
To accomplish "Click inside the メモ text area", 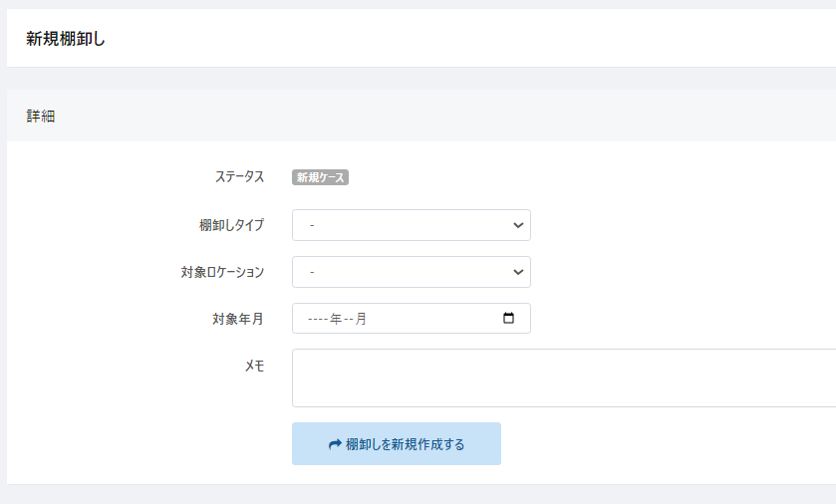I will click(x=563, y=378).
